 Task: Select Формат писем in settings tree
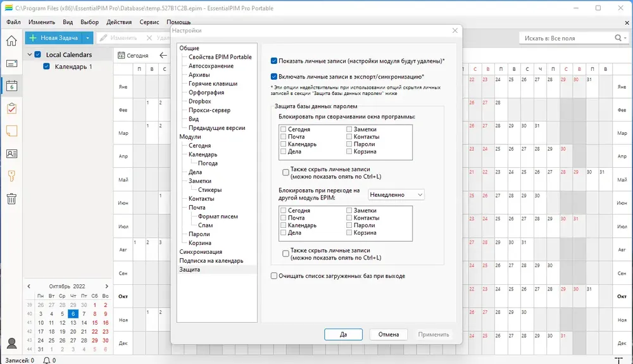point(218,217)
